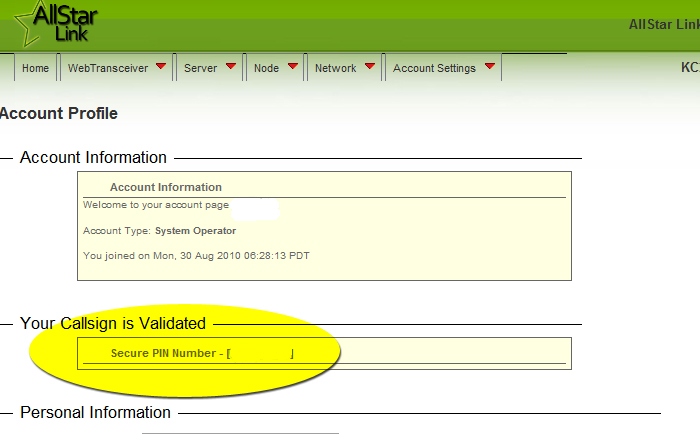Click the Secure PIN Number label
700x434 pixels.
[163, 353]
